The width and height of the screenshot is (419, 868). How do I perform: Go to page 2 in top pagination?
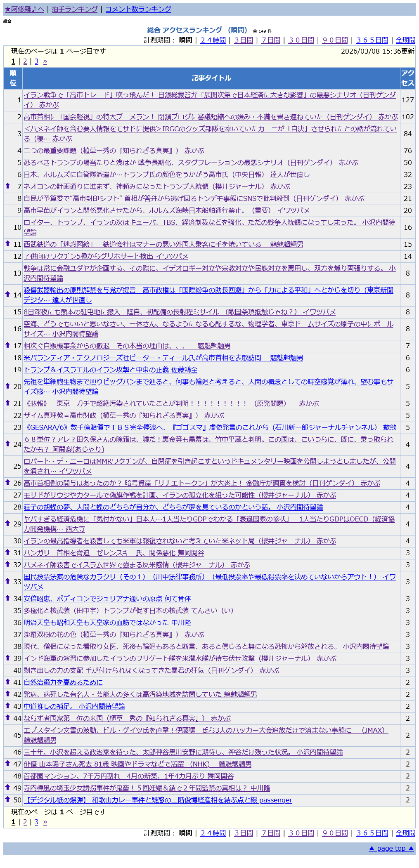click(x=25, y=61)
